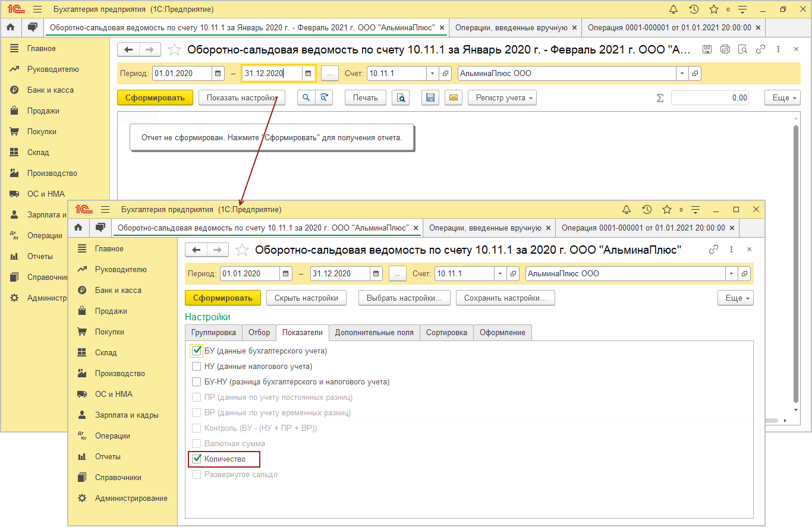Toggle ВР (данные по учету временных разниц)
This screenshot has height=530, width=812.
(197, 412)
